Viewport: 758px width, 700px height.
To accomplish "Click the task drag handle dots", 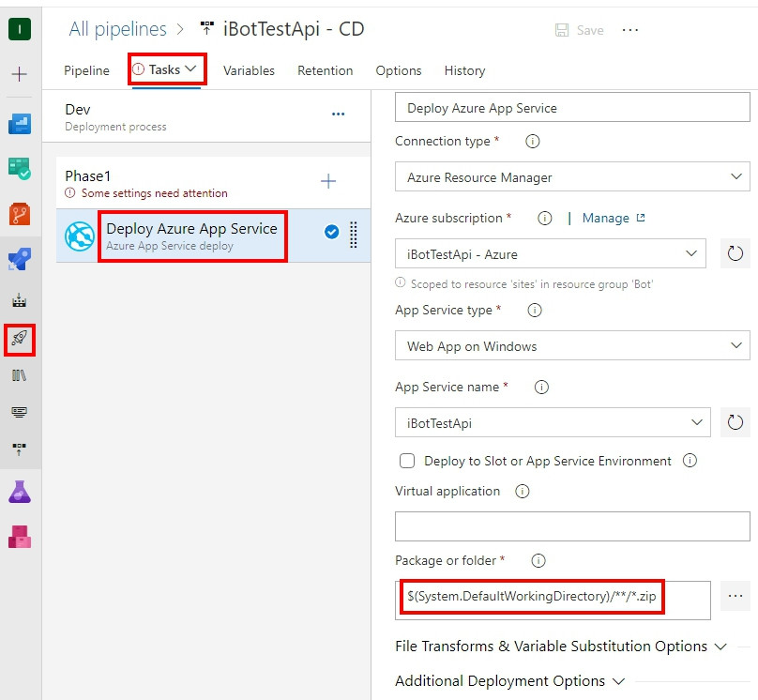I will tap(354, 235).
